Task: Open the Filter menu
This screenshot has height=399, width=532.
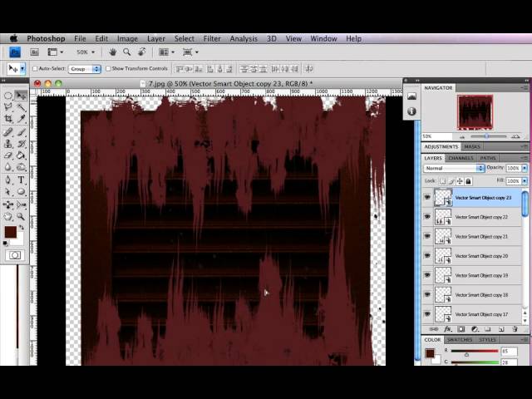Action: click(x=212, y=38)
